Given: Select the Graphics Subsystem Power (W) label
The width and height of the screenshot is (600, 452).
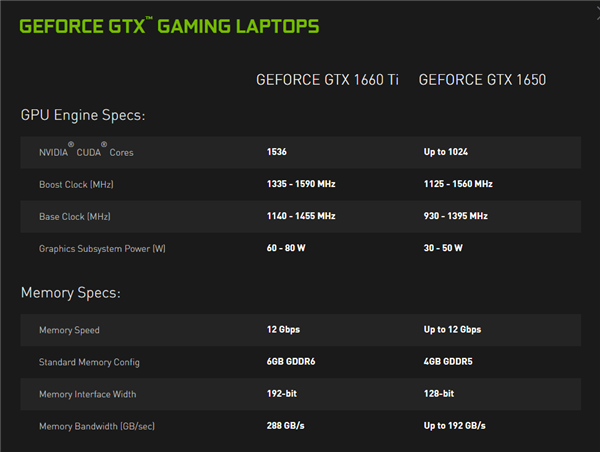Looking at the screenshot, I should click(102, 248).
